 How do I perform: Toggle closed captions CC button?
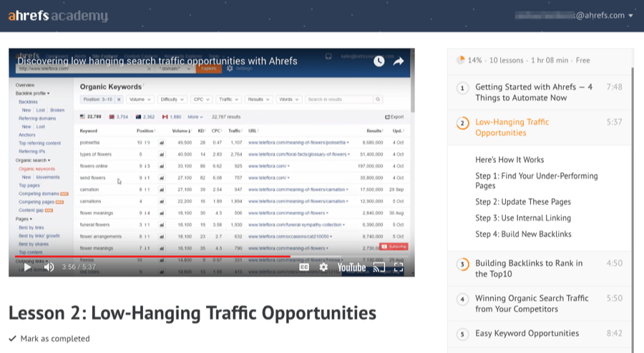[x=304, y=267]
